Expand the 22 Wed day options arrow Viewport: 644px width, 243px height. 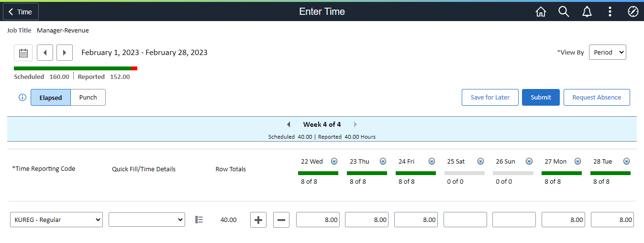point(334,161)
